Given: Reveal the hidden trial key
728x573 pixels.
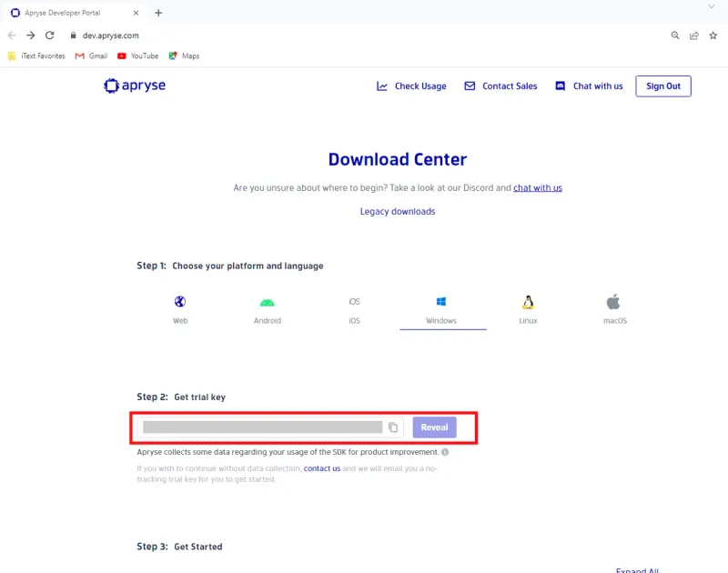Looking at the screenshot, I should pyautogui.click(x=435, y=427).
